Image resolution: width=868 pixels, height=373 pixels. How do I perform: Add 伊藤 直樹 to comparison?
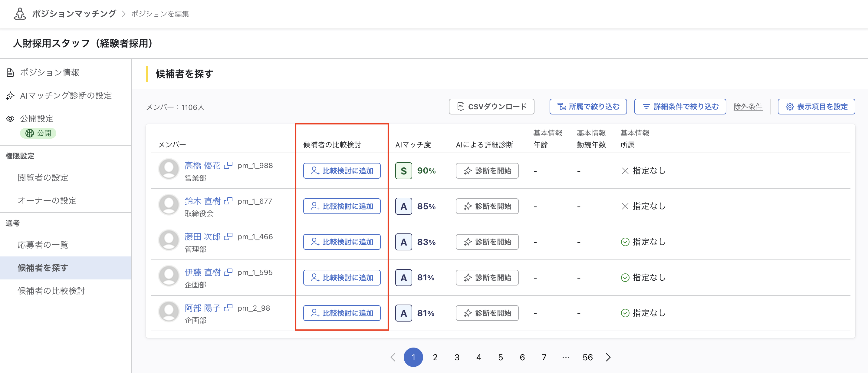[342, 278]
